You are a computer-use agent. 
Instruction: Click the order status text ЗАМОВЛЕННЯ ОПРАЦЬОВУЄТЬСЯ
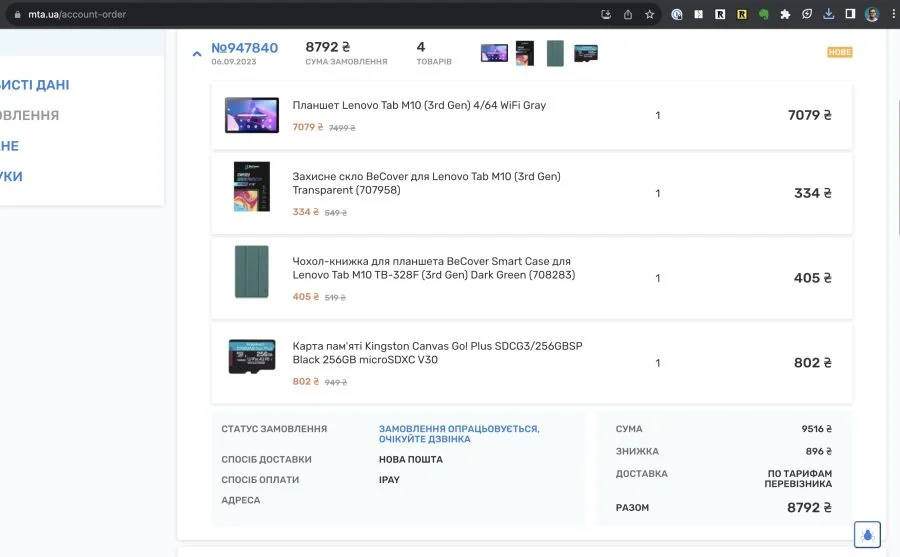[x=459, y=434]
